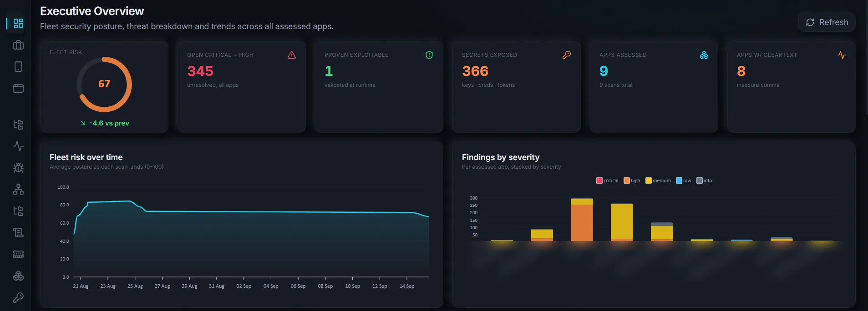Click the 'FLEET RISK' card label
Image resolution: width=868 pixels, height=311 pixels.
pyautogui.click(x=66, y=52)
